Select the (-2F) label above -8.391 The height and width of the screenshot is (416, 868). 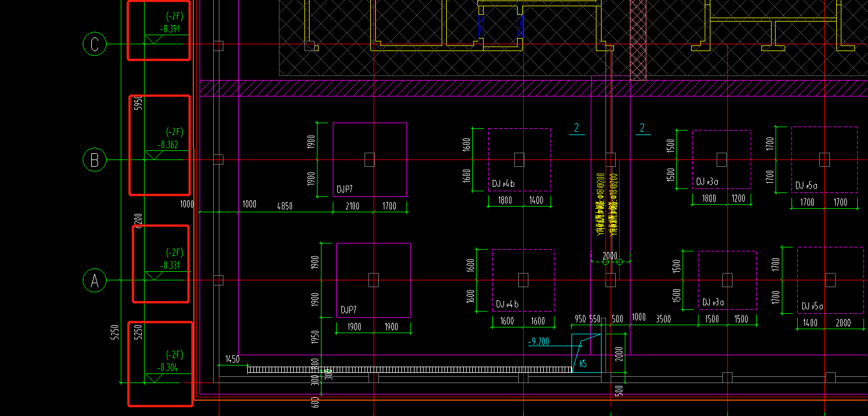(175, 16)
